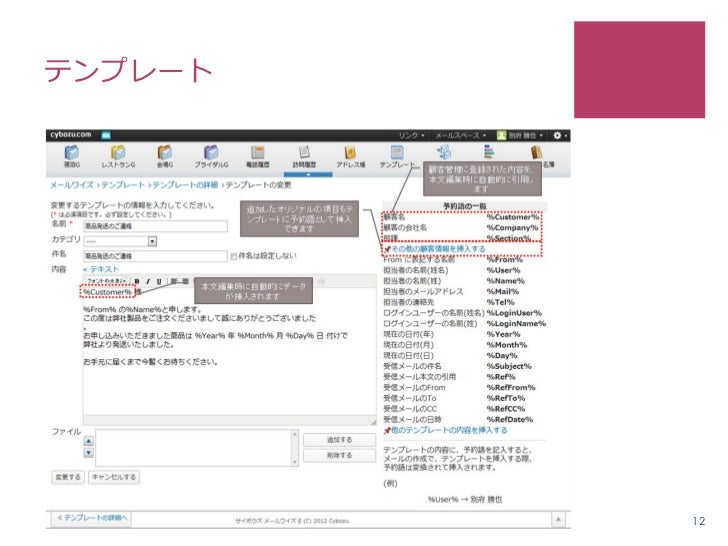
Task: Click the %RefTo% reserved word
Action: pyautogui.click(x=506, y=398)
